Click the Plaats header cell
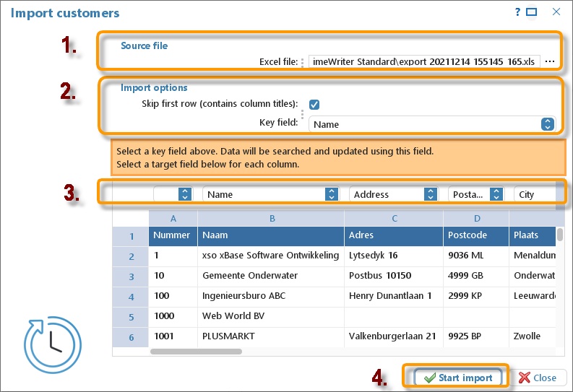The height and width of the screenshot is (392, 573). pyautogui.click(x=533, y=237)
